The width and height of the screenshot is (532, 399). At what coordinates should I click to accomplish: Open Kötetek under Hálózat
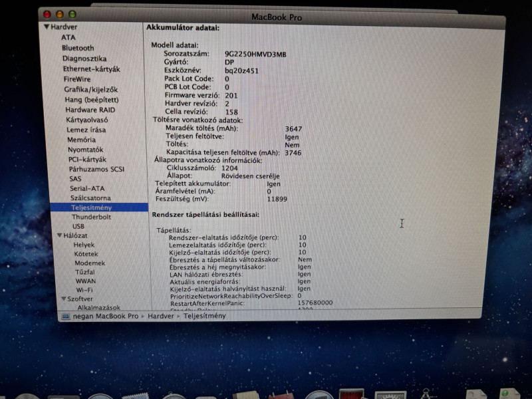tap(86, 254)
